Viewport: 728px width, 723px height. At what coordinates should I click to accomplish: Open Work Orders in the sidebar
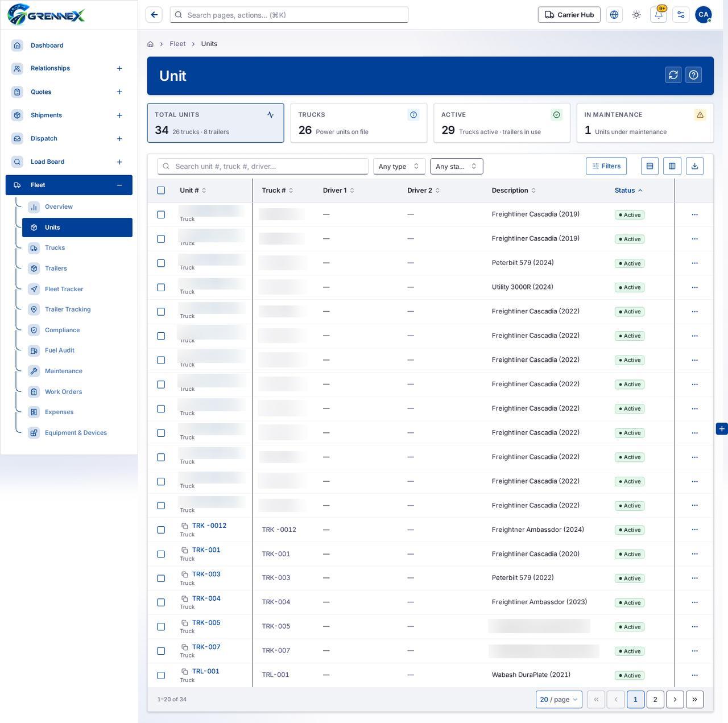[63, 391]
